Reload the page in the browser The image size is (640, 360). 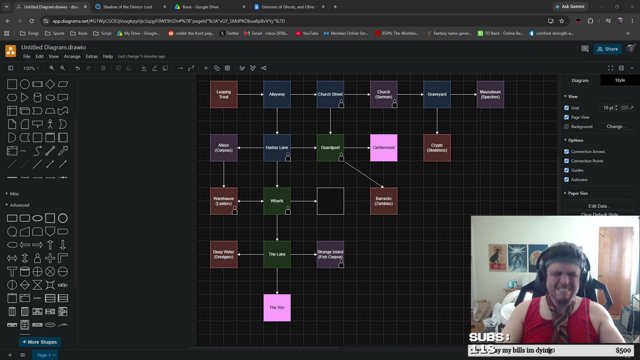(x=31, y=21)
